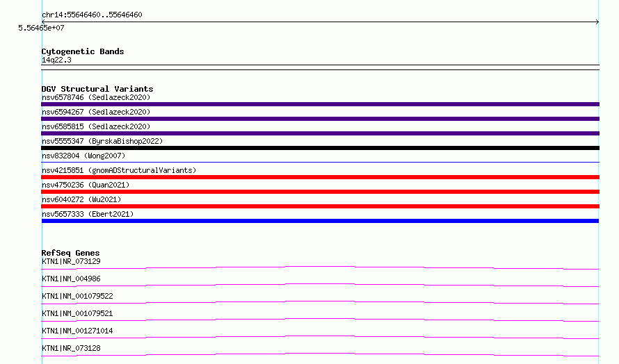Click the red bar for nsv4215851
619x364 pixels.
pos(320,177)
